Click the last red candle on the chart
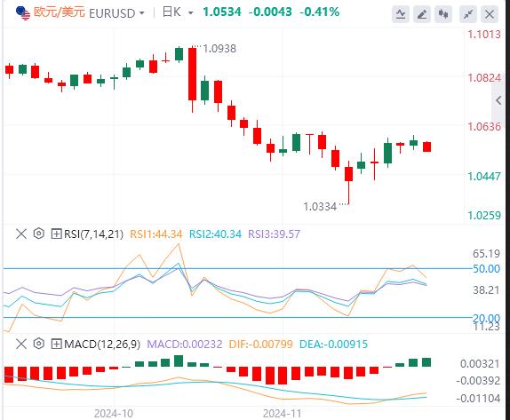510x420 pixels. [427, 147]
